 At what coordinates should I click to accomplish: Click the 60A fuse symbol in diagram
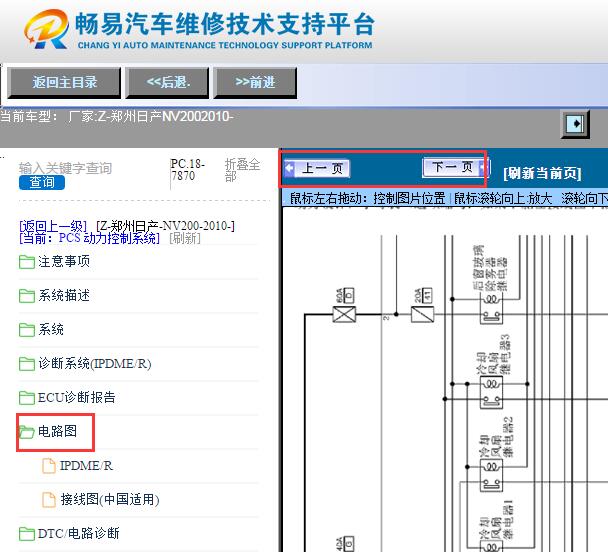[x=344, y=314]
